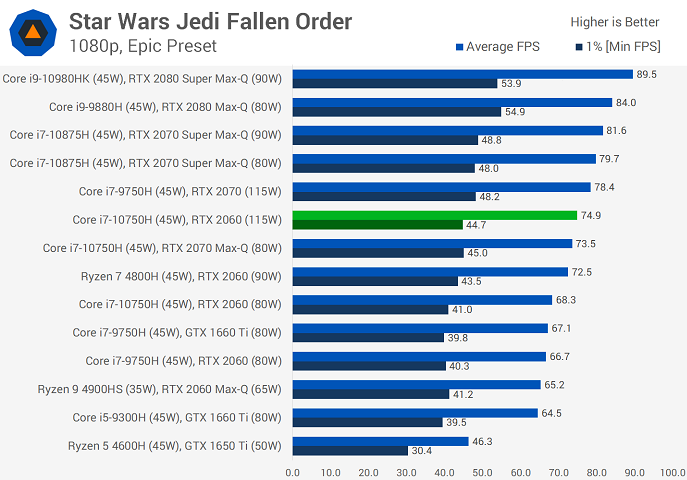Click the 89.5 average FPS bar
This screenshot has height=480, width=687.
click(x=463, y=74)
